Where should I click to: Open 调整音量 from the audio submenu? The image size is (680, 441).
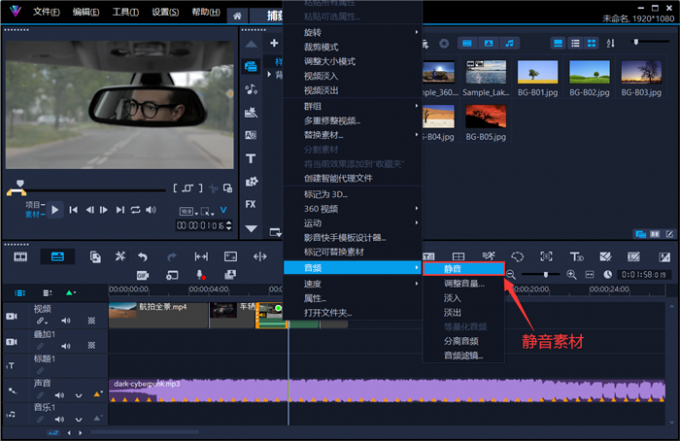464,284
